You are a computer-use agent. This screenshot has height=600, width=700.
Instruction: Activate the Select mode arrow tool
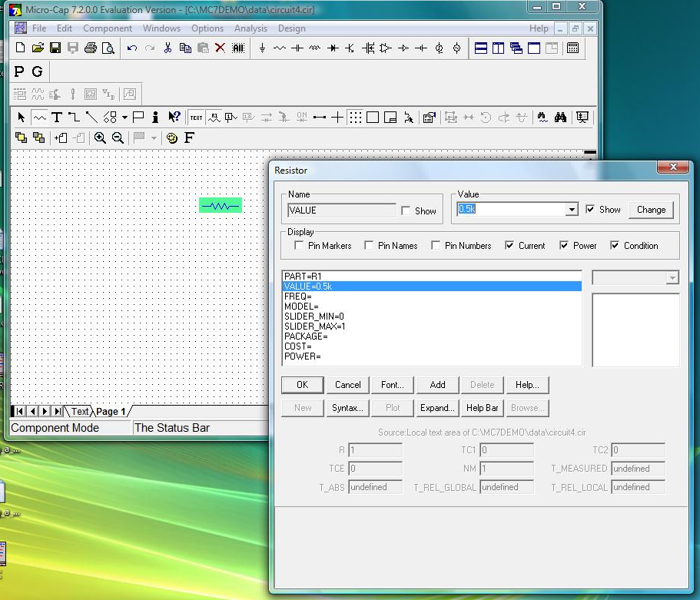pos(21,118)
